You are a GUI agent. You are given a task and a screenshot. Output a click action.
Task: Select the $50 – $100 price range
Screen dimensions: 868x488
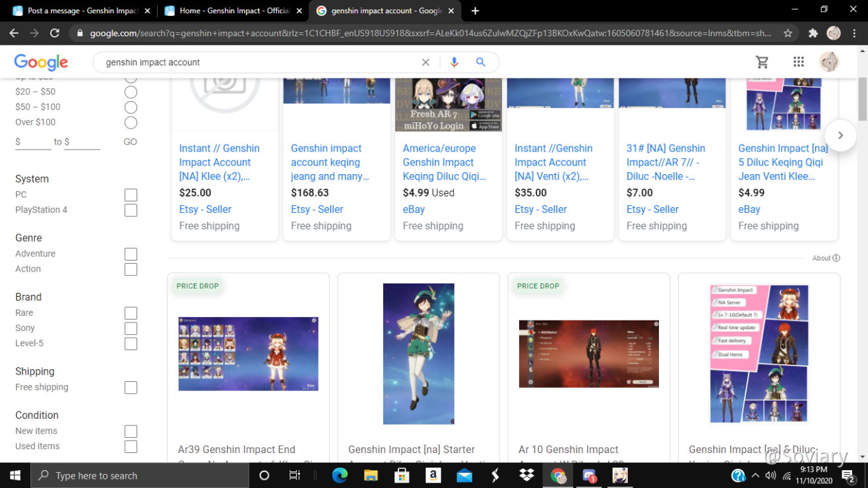[x=131, y=107]
